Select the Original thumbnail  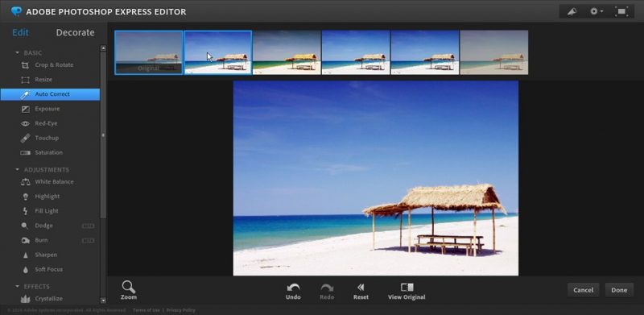point(149,52)
